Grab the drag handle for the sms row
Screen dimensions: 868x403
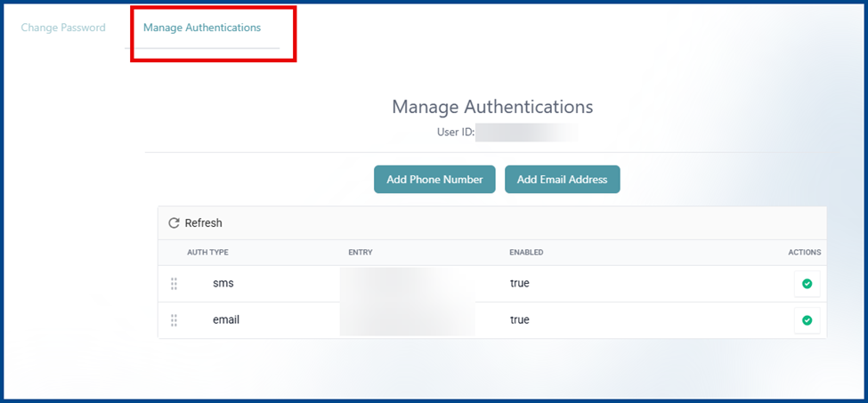[x=174, y=284]
